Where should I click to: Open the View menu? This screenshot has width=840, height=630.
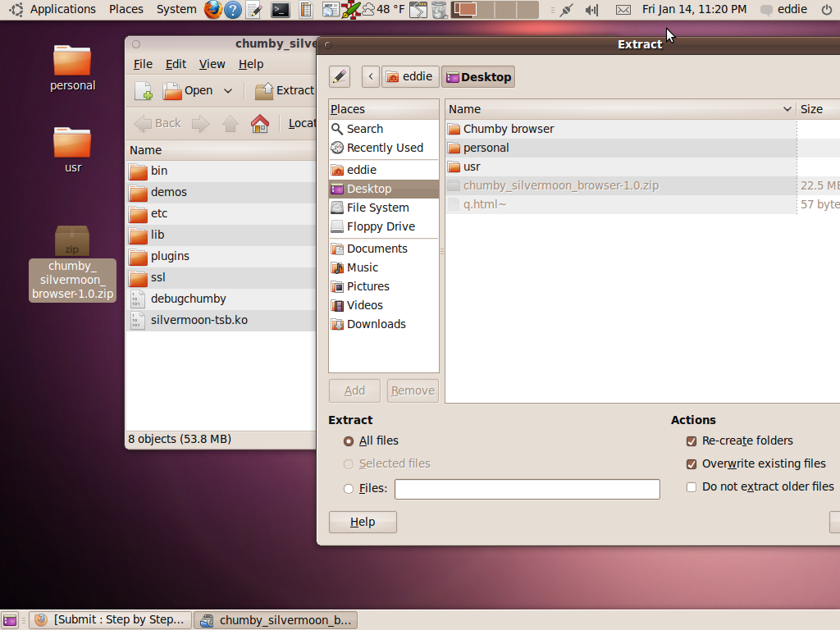click(212, 64)
